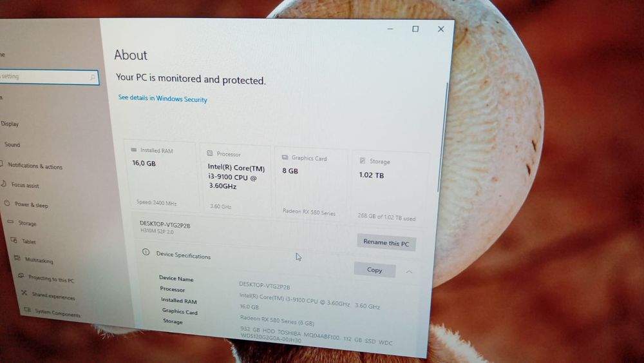Screen dimensions: 644x363
Task: Select Multitasking in the sidebar
Action: tap(39, 260)
